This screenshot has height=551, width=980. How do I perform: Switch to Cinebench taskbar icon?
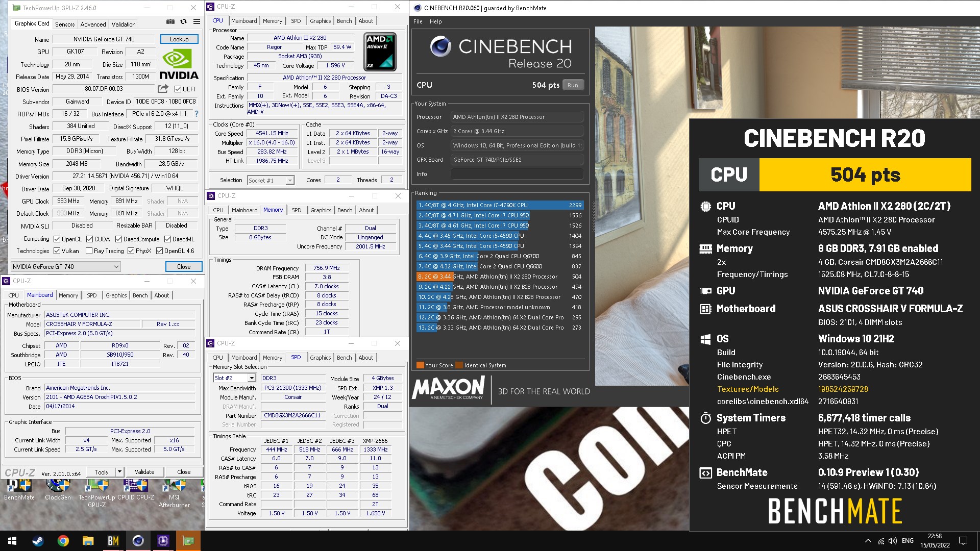(138, 541)
